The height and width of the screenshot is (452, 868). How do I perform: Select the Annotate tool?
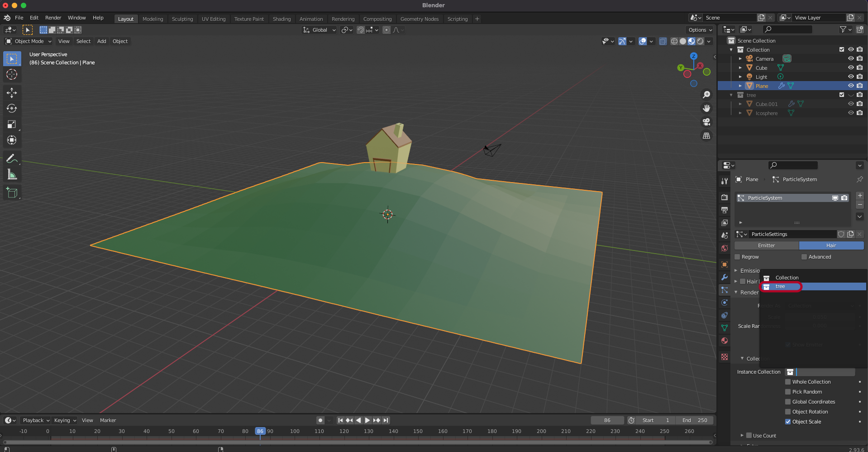pos(12,159)
